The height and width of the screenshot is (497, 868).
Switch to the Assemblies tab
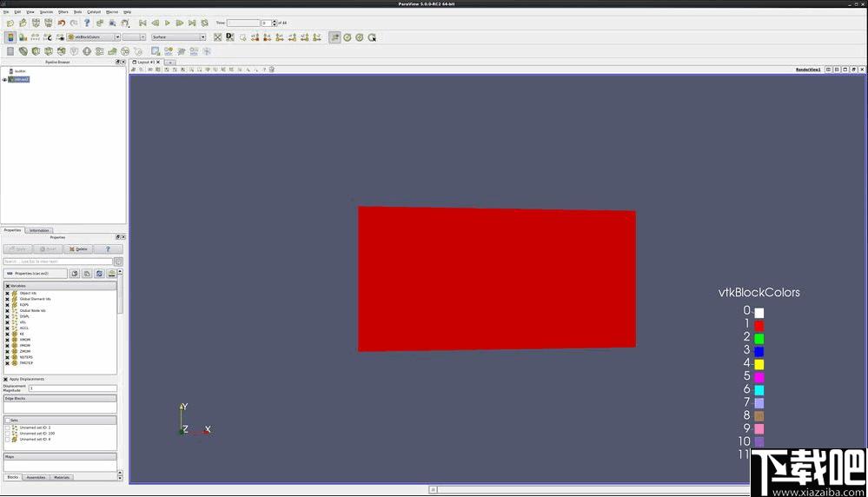[x=36, y=477]
